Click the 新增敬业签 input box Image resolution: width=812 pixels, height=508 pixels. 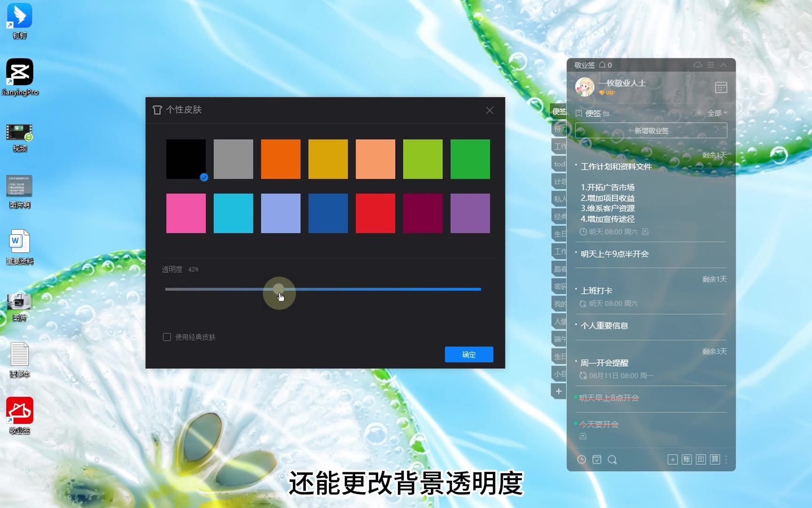tap(651, 130)
